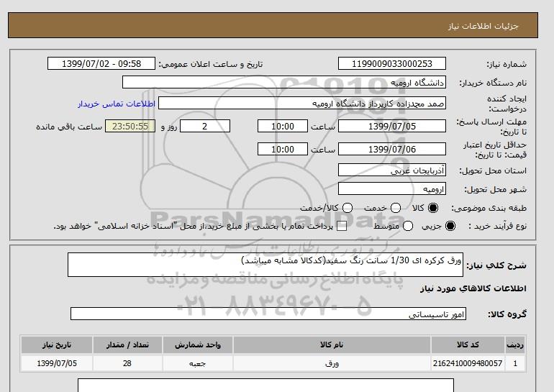Click the request creator field صمد محمدزاده
Screen dimensions: 554x392
[302, 104]
